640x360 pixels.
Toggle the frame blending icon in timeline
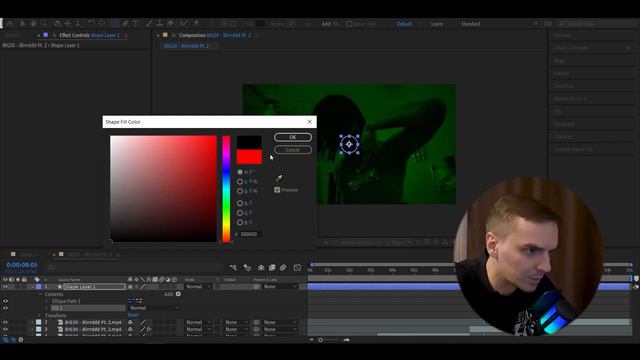click(272, 268)
